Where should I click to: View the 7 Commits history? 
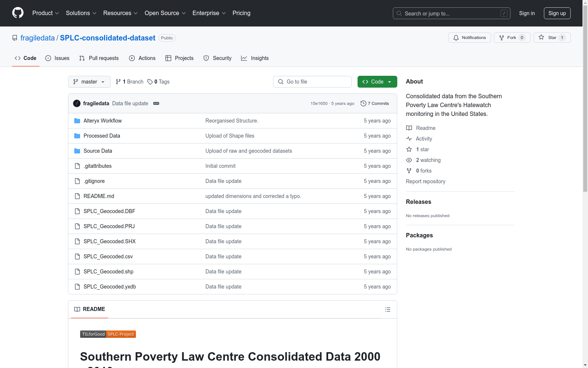tap(375, 103)
